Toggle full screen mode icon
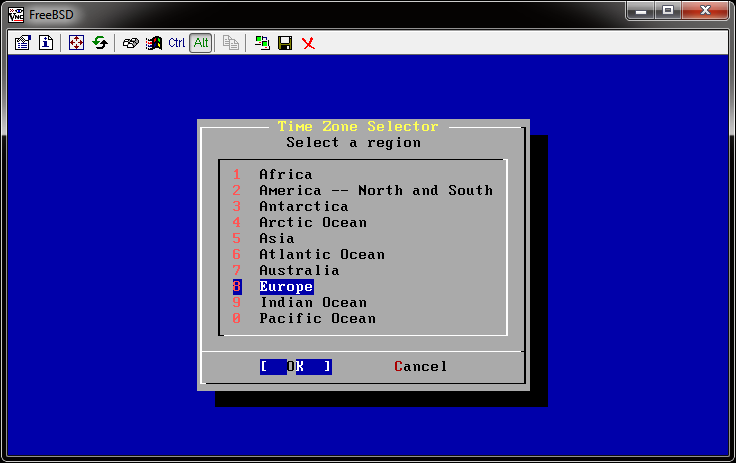 (76, 43)
